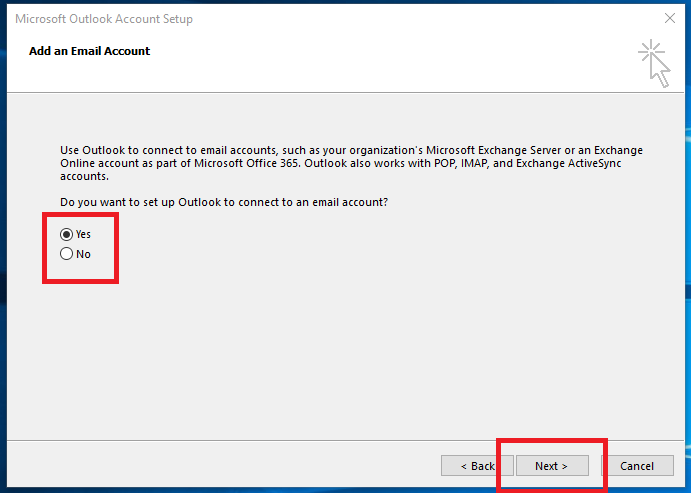Image resolution: width=691 pixels, height=493 pixels.
Task: Select the Yes radio button
Action: (x=67, y=234)
